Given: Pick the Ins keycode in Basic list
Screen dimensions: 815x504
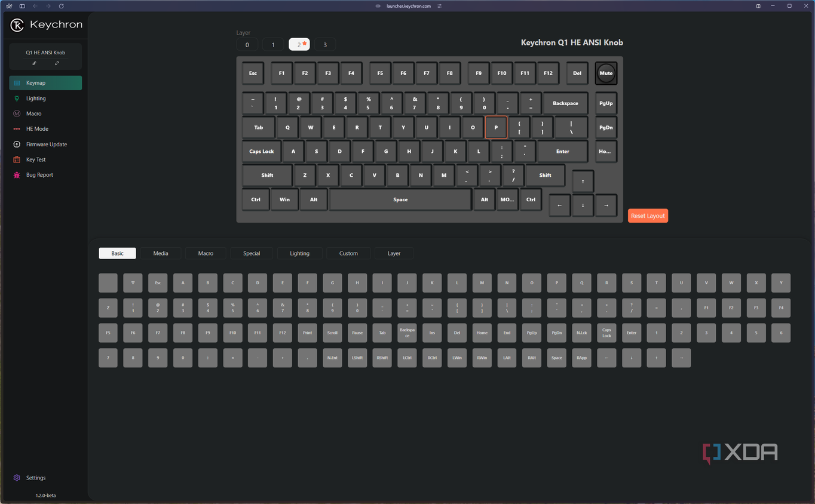Looking at the screenshot, I should [x=432, y=333].
